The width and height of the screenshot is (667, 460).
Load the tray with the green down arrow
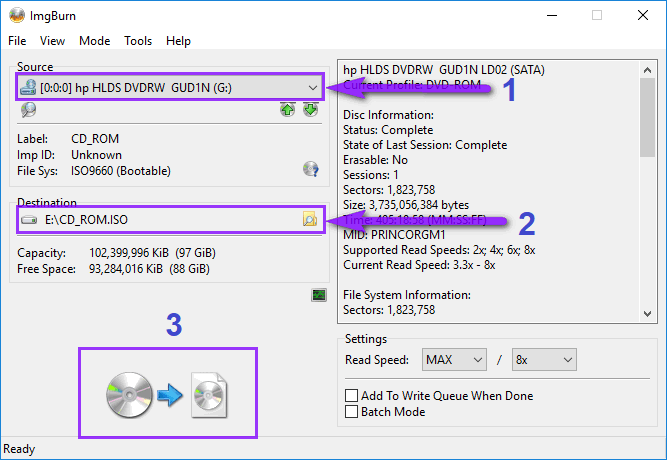pos(311,110)
